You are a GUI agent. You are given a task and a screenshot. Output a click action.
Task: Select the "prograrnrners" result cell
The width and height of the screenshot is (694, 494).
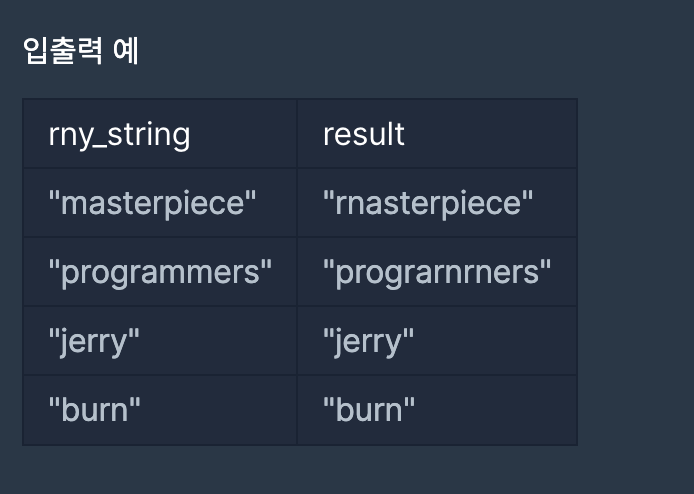point(437,272)
